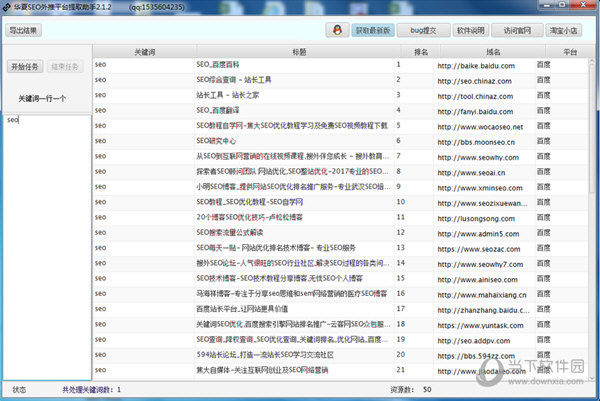
Task: Click the app icon in title bar
Action: (x=7, y=7)
